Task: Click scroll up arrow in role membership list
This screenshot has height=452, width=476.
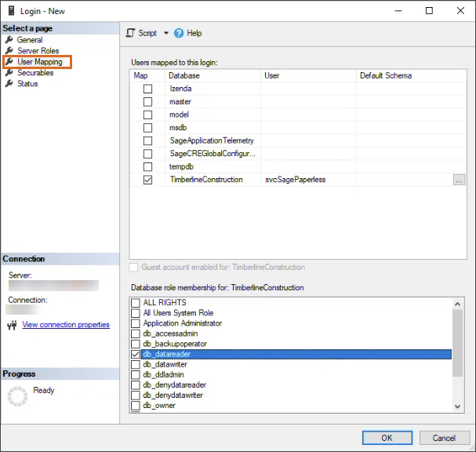Action: pos(457,304)
